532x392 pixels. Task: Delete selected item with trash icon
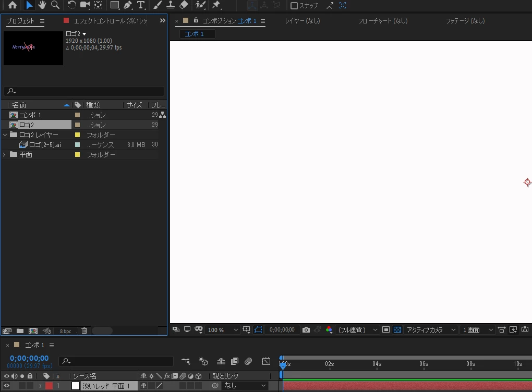84,330
